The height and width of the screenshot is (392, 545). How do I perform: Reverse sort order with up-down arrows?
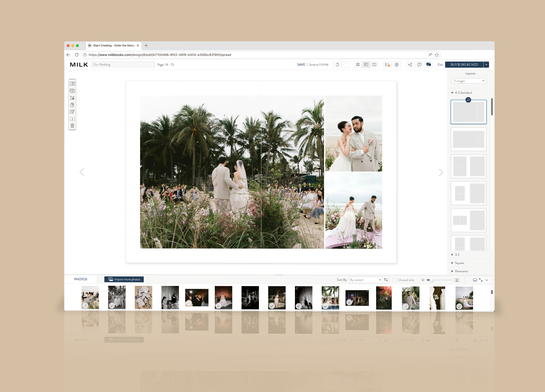coord(386,280)
